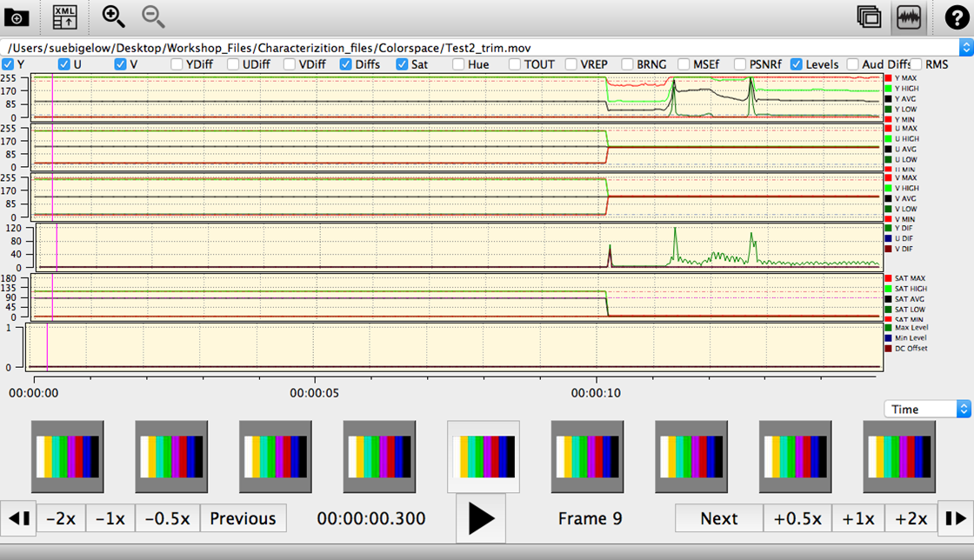Open the Time axis dropdown

[927, 410]
